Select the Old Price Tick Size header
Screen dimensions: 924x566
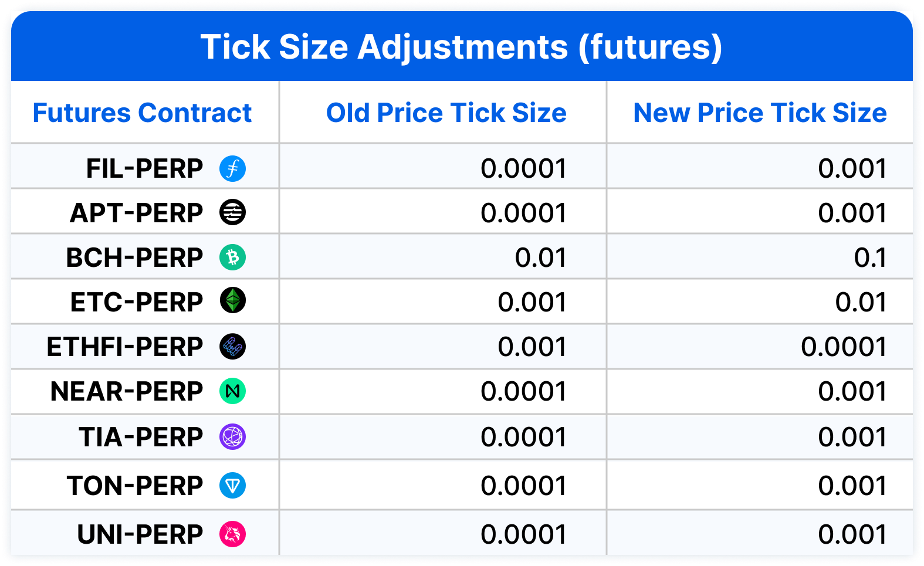coord(446,113)
